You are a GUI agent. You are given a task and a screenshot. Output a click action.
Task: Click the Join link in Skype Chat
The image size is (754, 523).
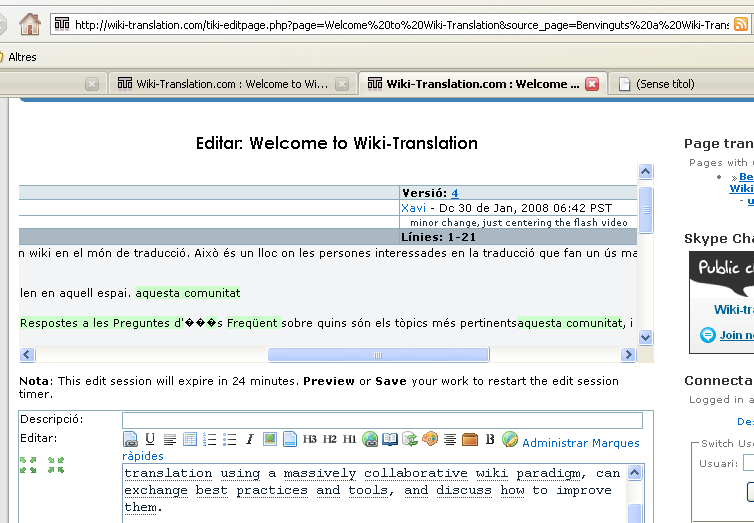tap(736, 335)
